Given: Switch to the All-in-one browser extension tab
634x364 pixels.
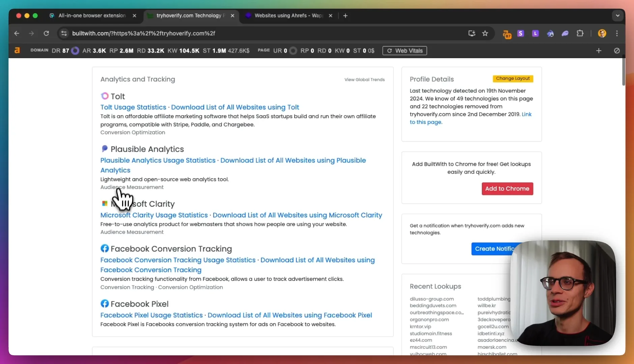Looking at the screenshot, I should coord(92,16).
